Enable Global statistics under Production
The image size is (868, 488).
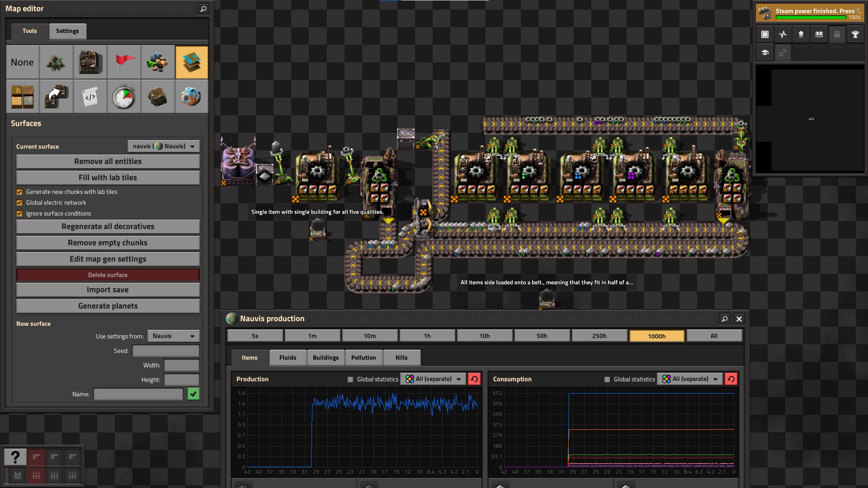pyautogui.click(x=350, y=380)
